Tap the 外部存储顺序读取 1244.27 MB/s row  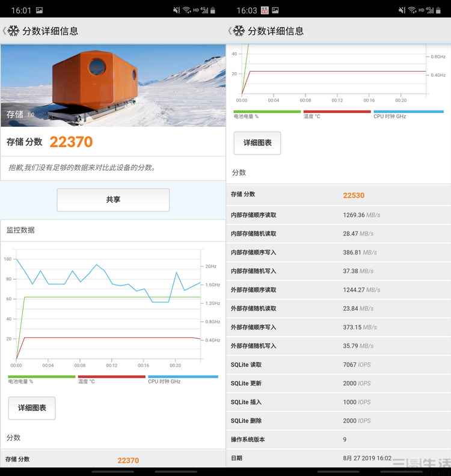pyautogui.click(x=339, y=290)
